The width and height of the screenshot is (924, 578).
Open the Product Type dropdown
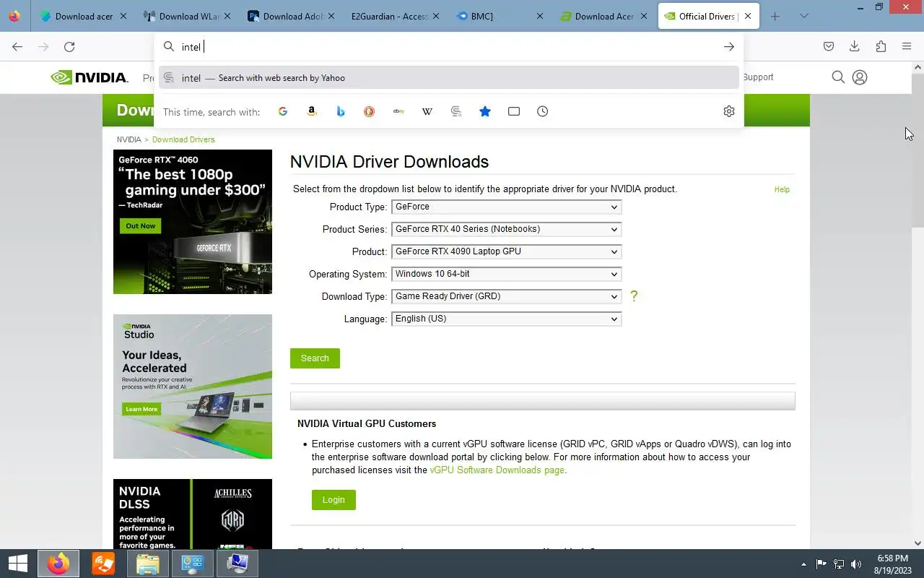506,207
